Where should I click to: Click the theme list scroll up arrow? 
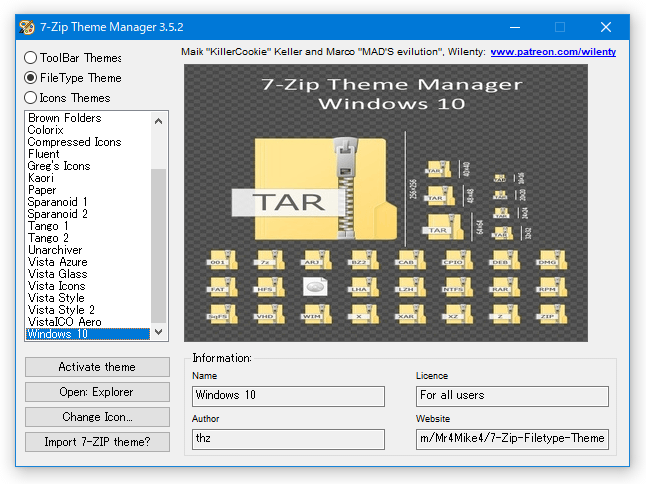click(x=159, y=121)
